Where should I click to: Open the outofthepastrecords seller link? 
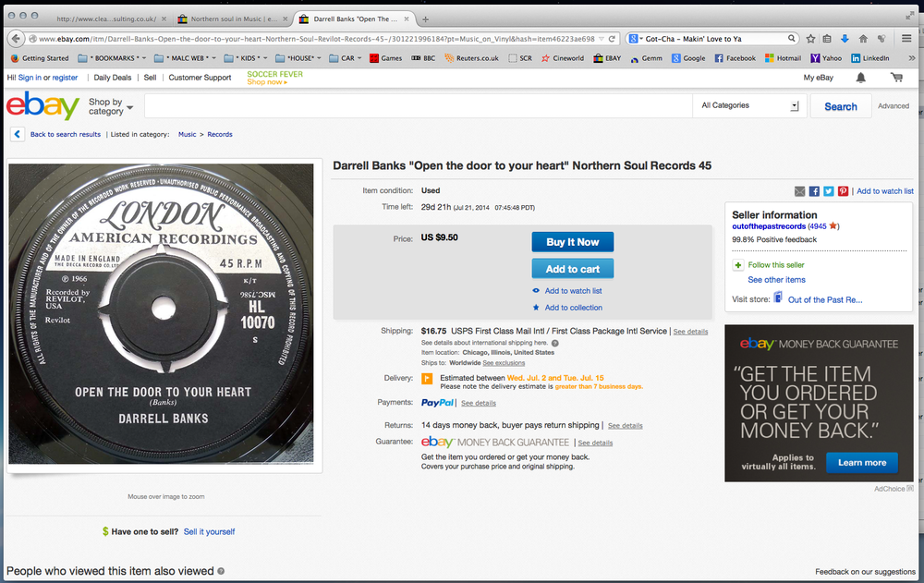769,226
